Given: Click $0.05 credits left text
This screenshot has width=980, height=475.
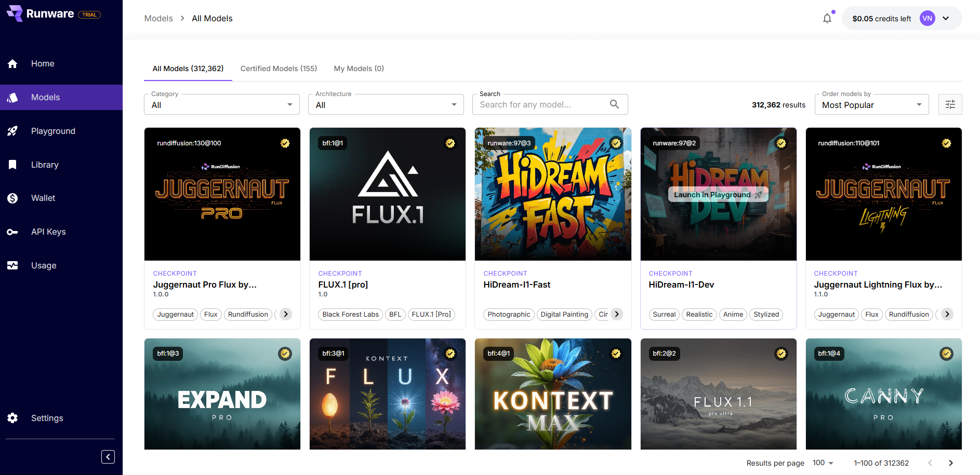Looking at the screenshot, I should pyautogui.click(x=882, y=19).
